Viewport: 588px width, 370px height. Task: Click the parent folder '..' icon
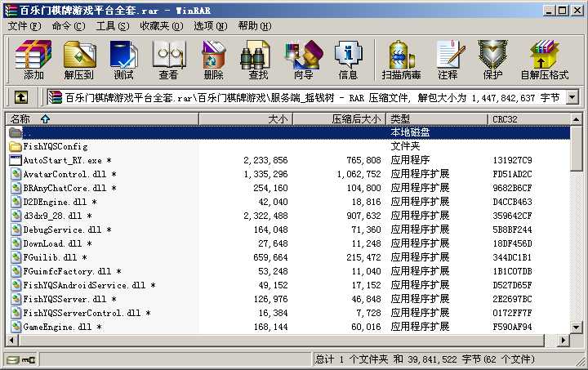[15, 132]
